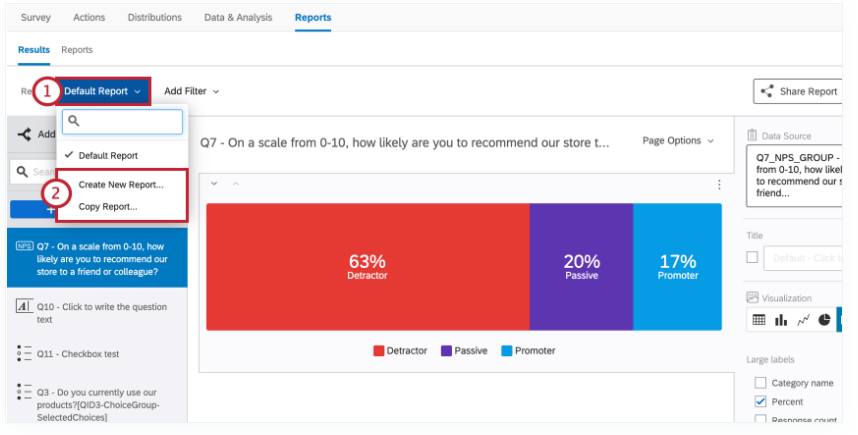Select the table visualization icon
The width and height of the screenshot is (858, 435).
[760, 319]
